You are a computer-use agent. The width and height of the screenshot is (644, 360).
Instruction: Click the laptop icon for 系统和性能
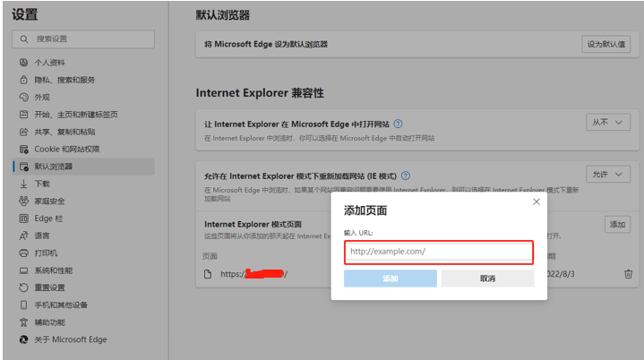click(x=23, y=270)
